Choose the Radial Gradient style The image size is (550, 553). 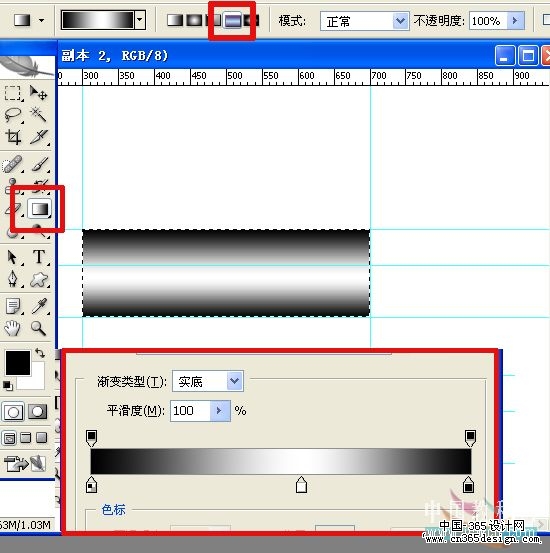click(x=193, y=20)
